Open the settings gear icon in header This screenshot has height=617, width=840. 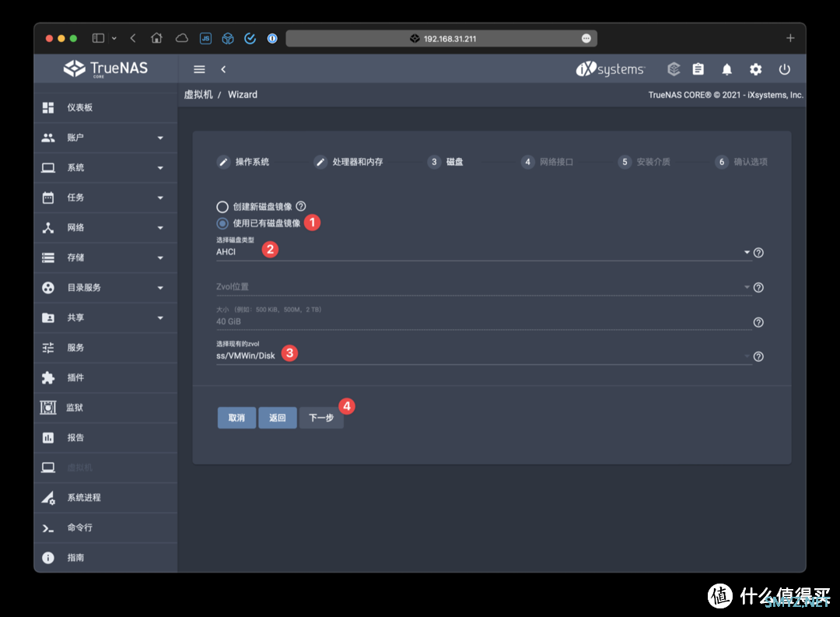point(755,69)
